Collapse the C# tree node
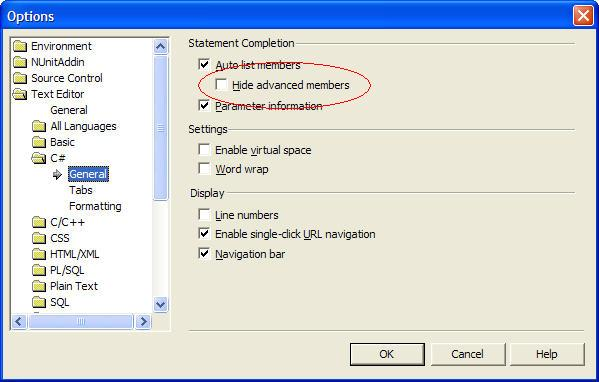The height and width of the screenshot is (382, 599). (39, 158)
